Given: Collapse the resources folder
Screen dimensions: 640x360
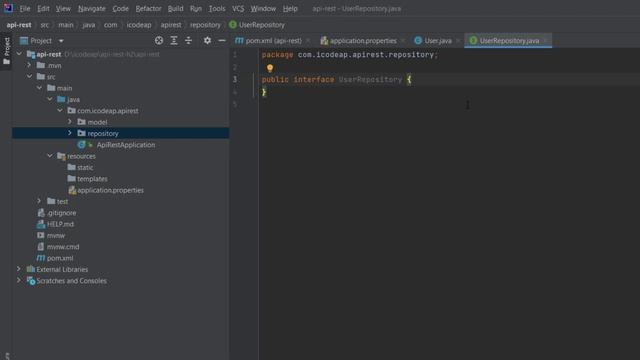Looking at the screenshot, I should (x=50, y=156).
